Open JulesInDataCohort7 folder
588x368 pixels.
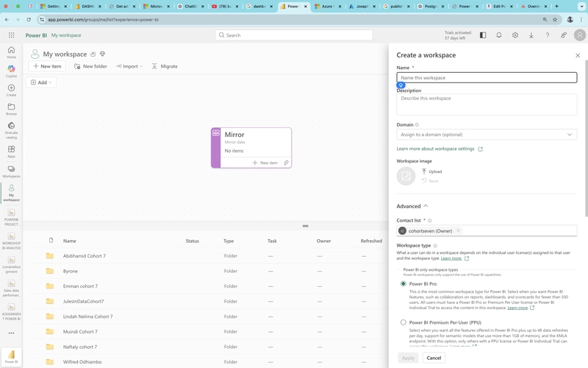click(x=83, y=301)
